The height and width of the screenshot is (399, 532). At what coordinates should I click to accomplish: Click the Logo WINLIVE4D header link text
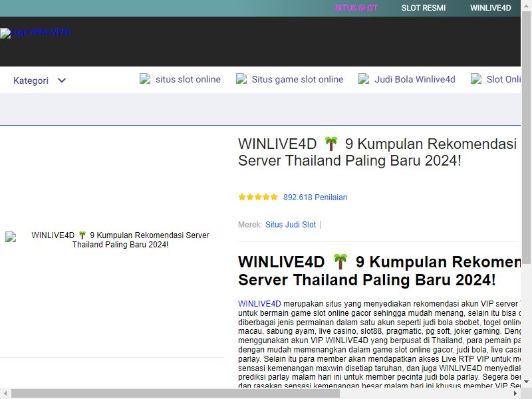[x=41, y=32]
